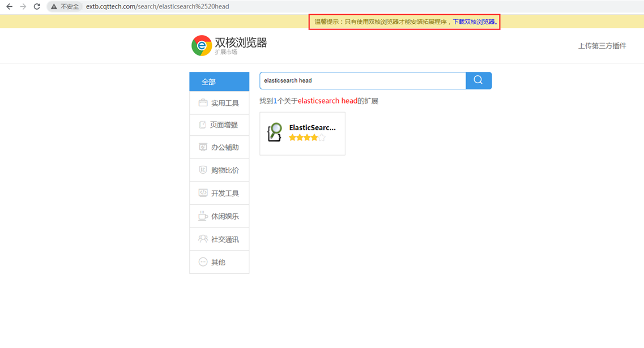Click the browser forward arrow

[x=23, y=7]
